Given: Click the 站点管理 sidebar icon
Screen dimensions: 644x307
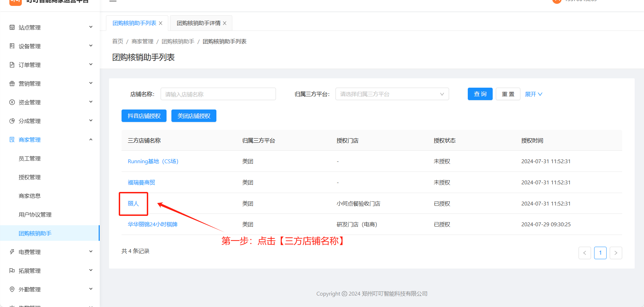Looking at the screenshot, I should click(x=12, y=27).
